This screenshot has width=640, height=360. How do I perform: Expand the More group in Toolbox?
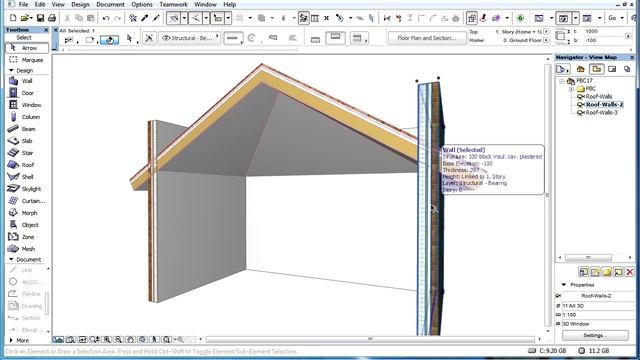click(x=11, y=340)
